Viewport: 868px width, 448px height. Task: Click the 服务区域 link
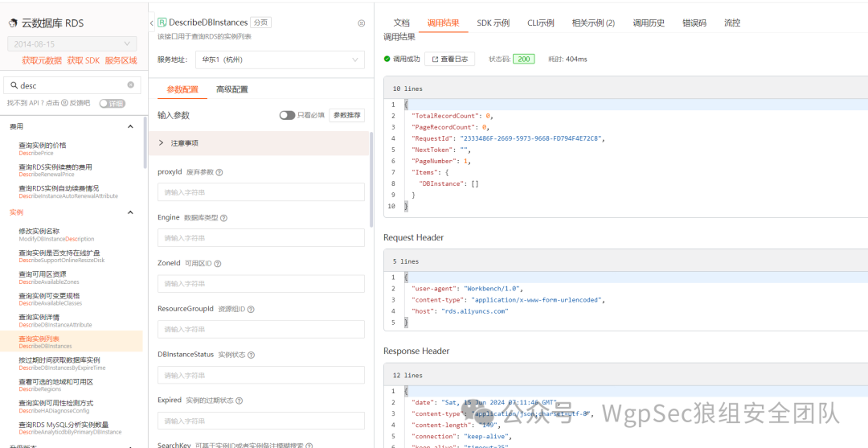coord(121,61)
